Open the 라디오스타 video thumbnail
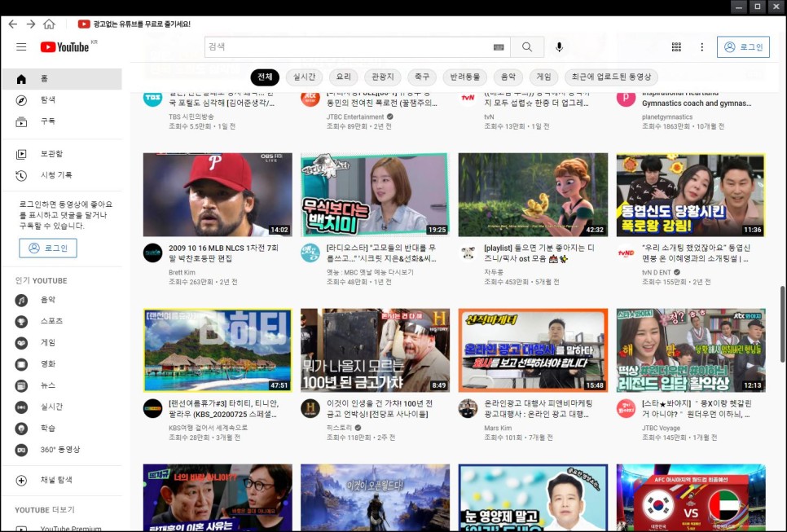Image resolution: width=787 pixels, height=532 pixels. pos(375,195)
